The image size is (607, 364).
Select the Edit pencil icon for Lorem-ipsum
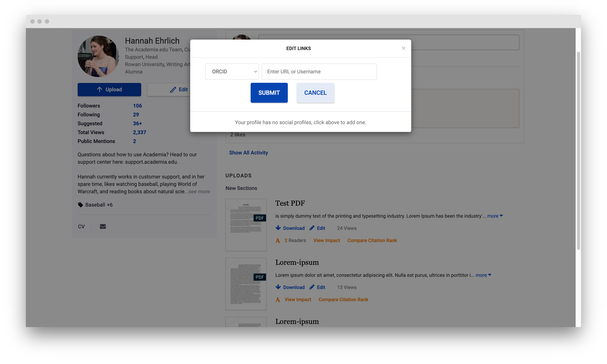(312, 287)
